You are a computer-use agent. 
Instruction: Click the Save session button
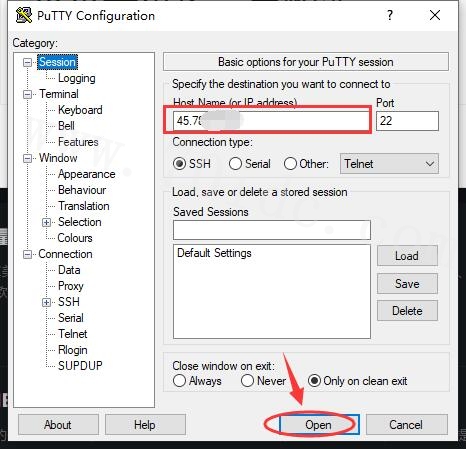[x=407, y=284]
